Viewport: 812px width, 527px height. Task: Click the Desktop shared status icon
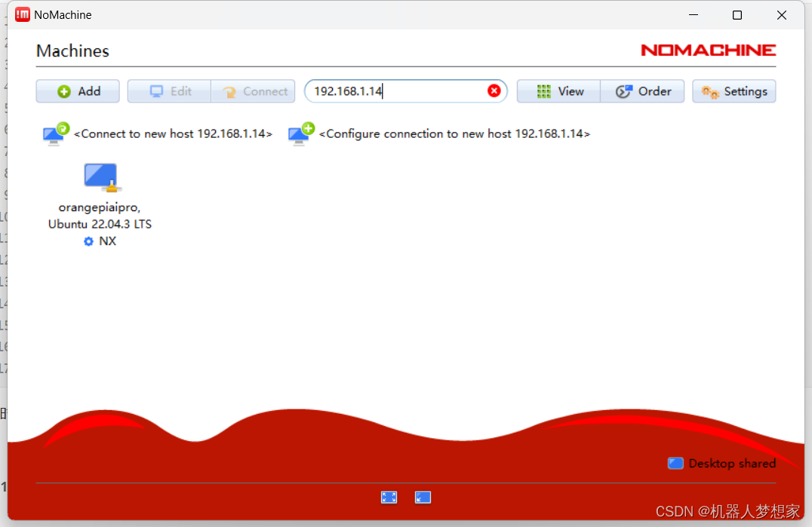(x=675, y=463)
